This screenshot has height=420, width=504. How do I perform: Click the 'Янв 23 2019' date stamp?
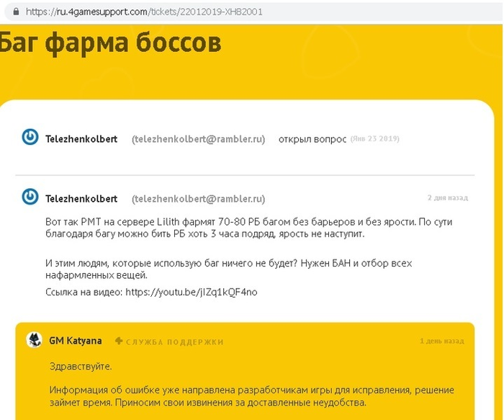tap(374, 138)
